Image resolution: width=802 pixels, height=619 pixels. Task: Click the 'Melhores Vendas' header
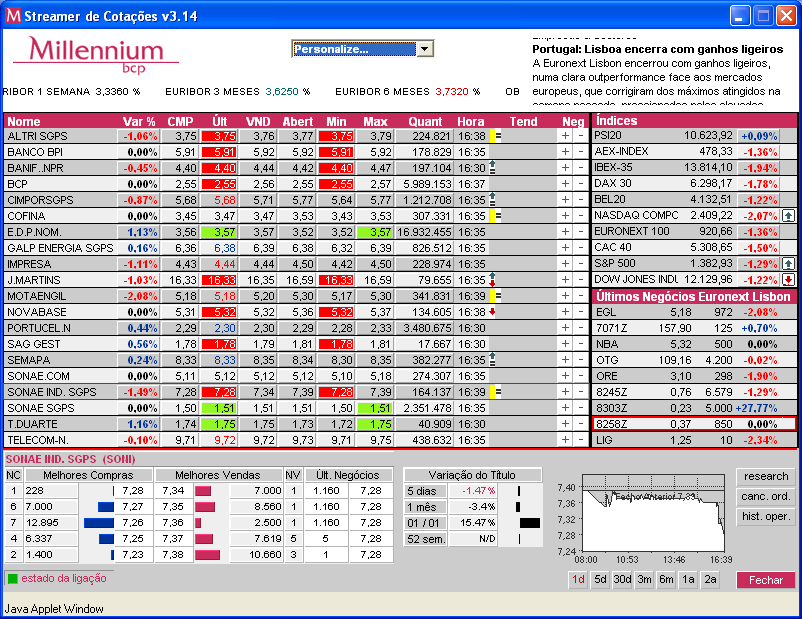pyautogui.click(x=218, y=475)
